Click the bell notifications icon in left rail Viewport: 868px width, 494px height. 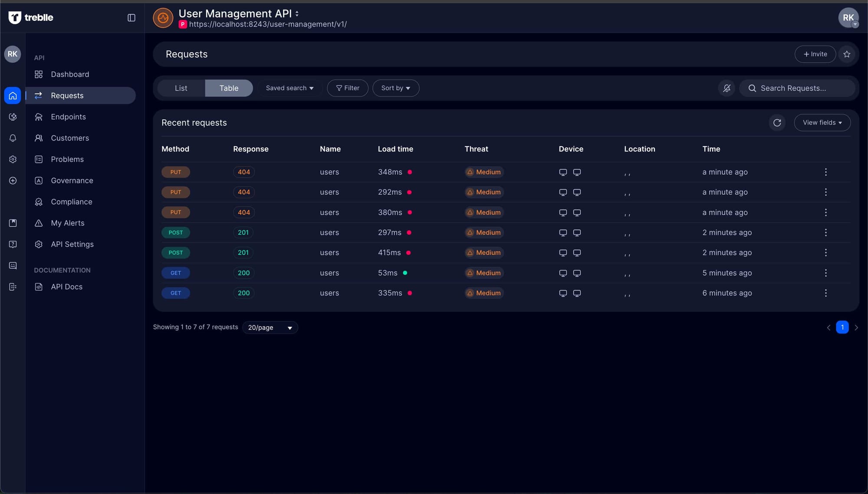13,138
